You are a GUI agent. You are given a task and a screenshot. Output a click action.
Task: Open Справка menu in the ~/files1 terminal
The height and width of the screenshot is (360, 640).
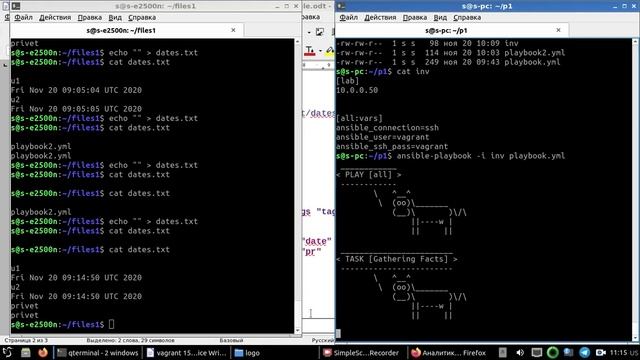pos(142,18)
